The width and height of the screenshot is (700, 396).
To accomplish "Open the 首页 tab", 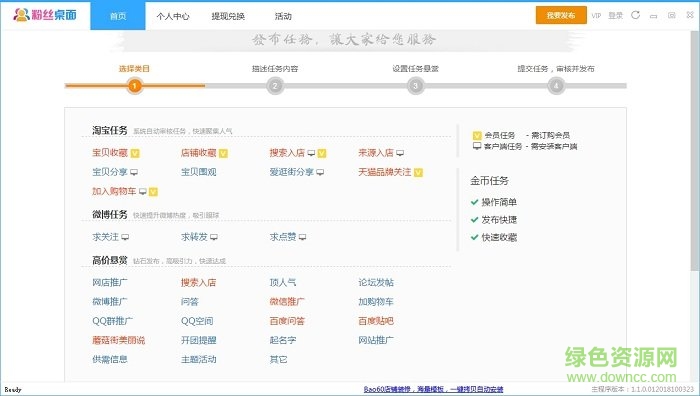I will (x=118, y=16).
